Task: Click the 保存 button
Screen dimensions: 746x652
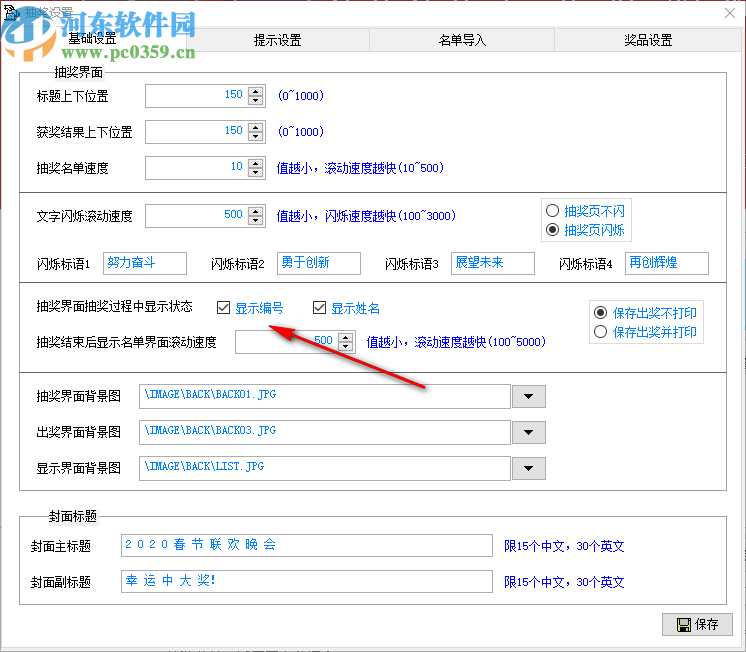Action: (697, 624)
